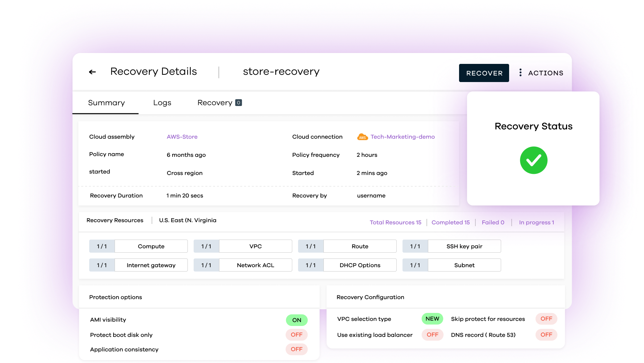Click the back arrow icon
This screenshot has height=363, width=644.
(92, 72)
